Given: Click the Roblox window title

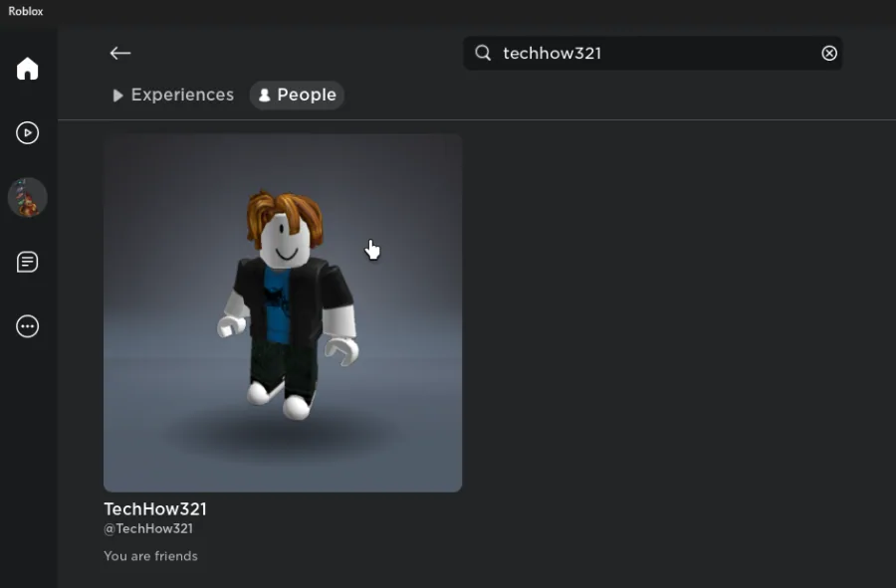Looking at the screenshot, I should 26,11.
